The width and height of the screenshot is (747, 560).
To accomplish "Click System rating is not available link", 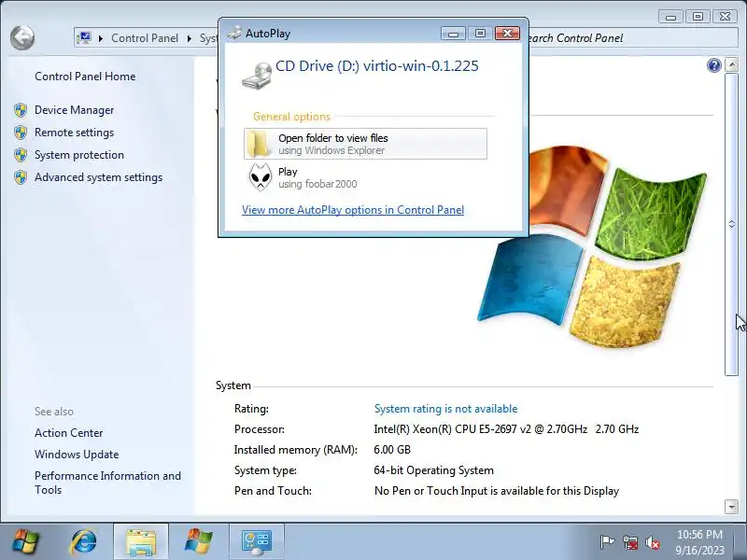I will click(445, 409).
